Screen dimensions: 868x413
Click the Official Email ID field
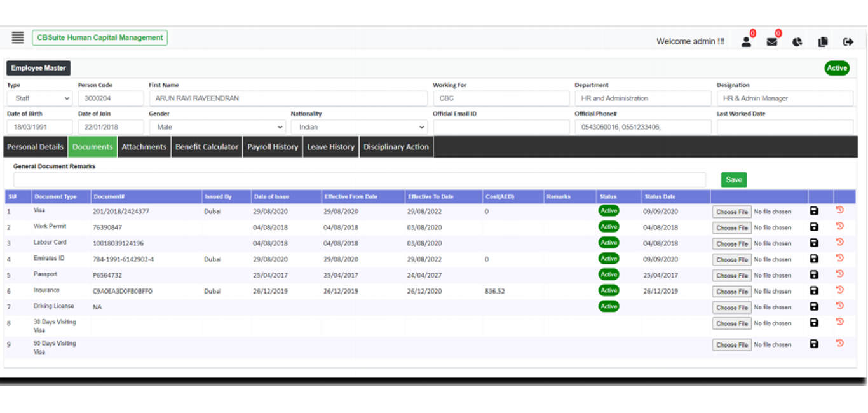coord(501,127)
